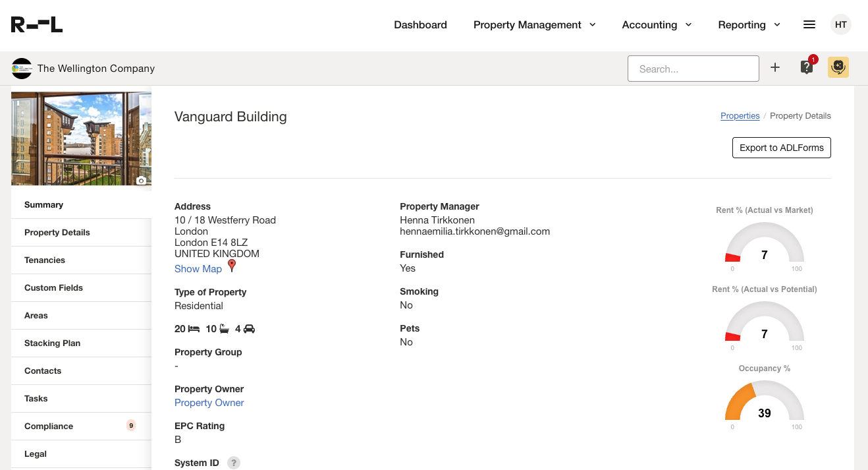Open the help question mark icon
The width and height of the screenshot is (868, 470).
click(807, 67)
